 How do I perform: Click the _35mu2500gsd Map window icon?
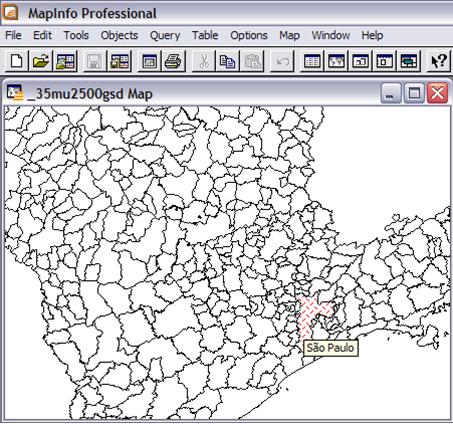pyautogui.click(x=15, y=93)
